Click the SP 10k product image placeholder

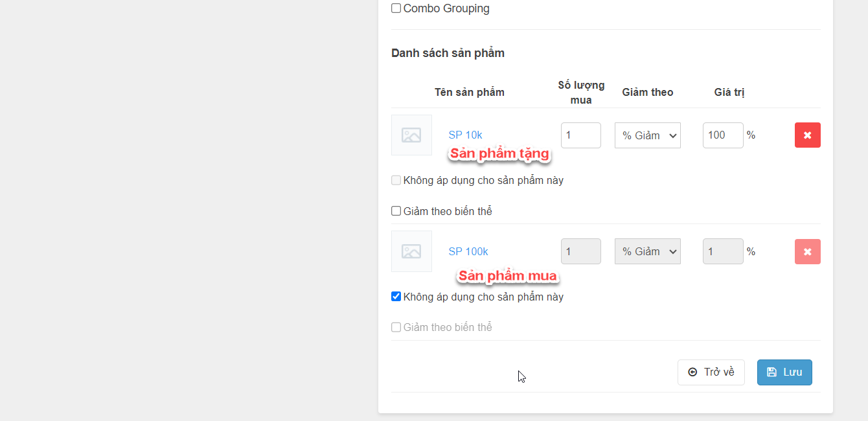coord(411,135)
